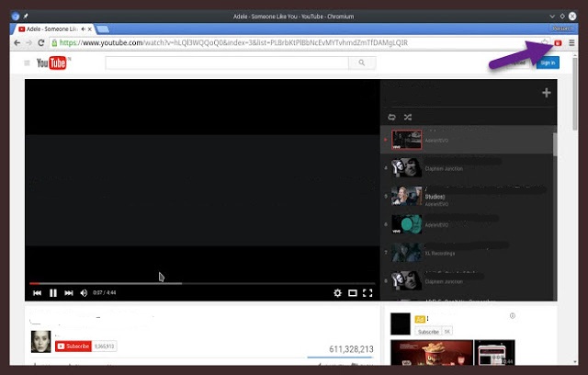Click the red extension icon in toolbar

[558, 42]
